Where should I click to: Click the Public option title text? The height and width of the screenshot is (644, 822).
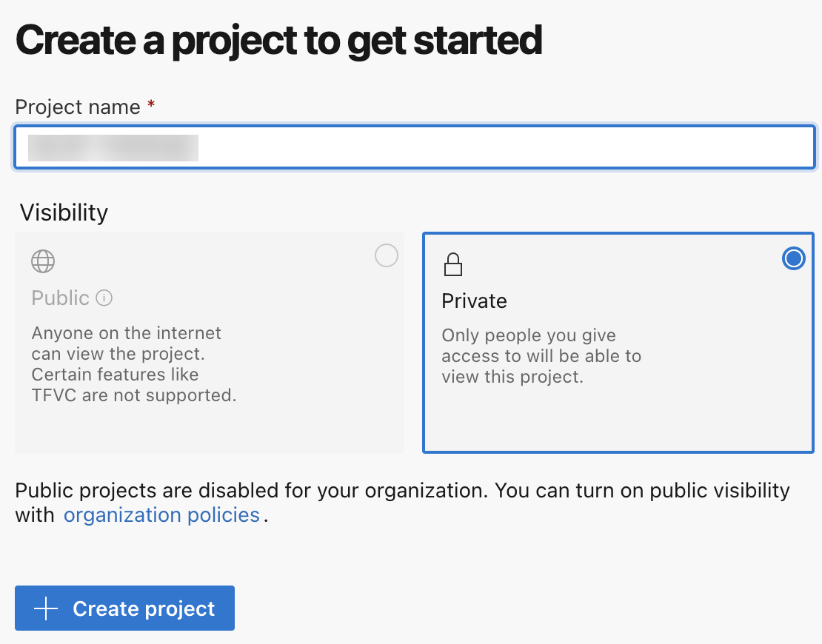[x=61, y=298]
